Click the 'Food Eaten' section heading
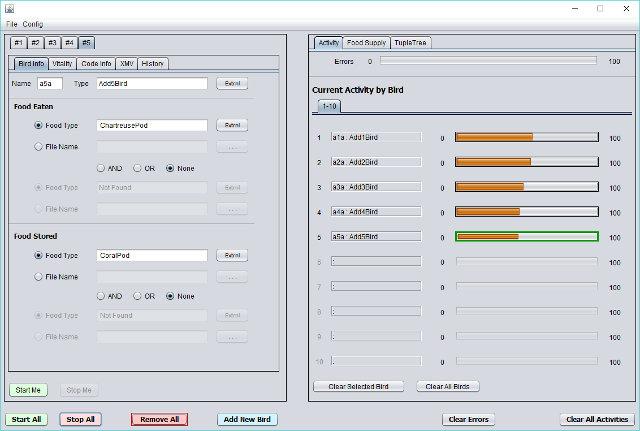 [x=33, y=107]
